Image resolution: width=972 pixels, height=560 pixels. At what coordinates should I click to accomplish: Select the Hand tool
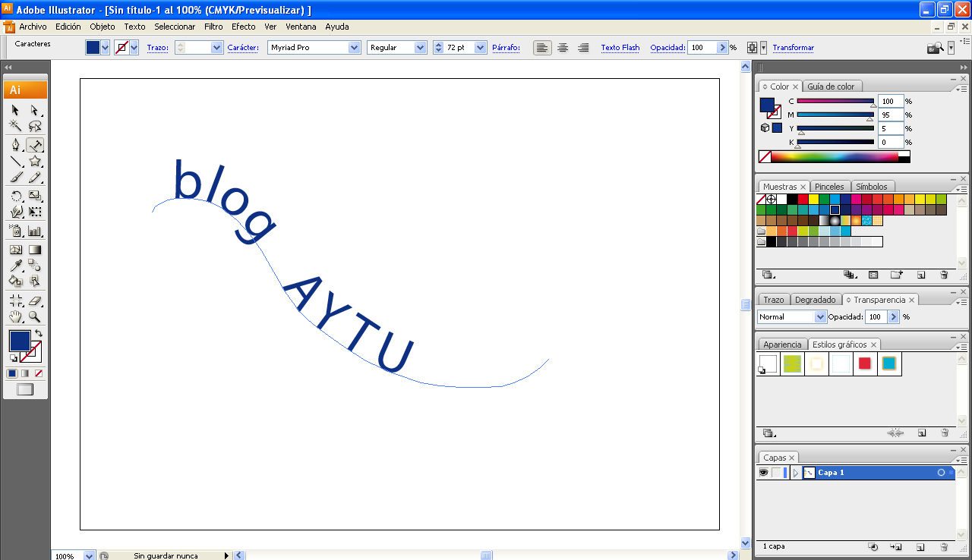tap(15, 316)
